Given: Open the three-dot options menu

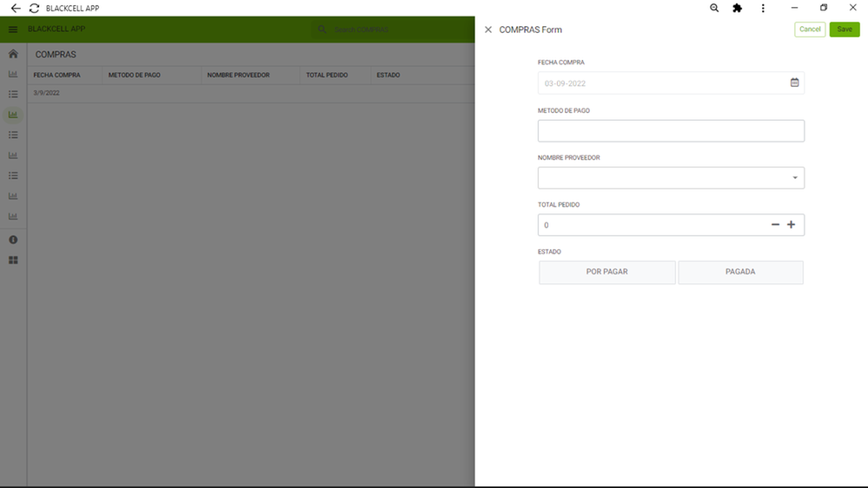Looking at the screenshot, I should coord(763,9).
